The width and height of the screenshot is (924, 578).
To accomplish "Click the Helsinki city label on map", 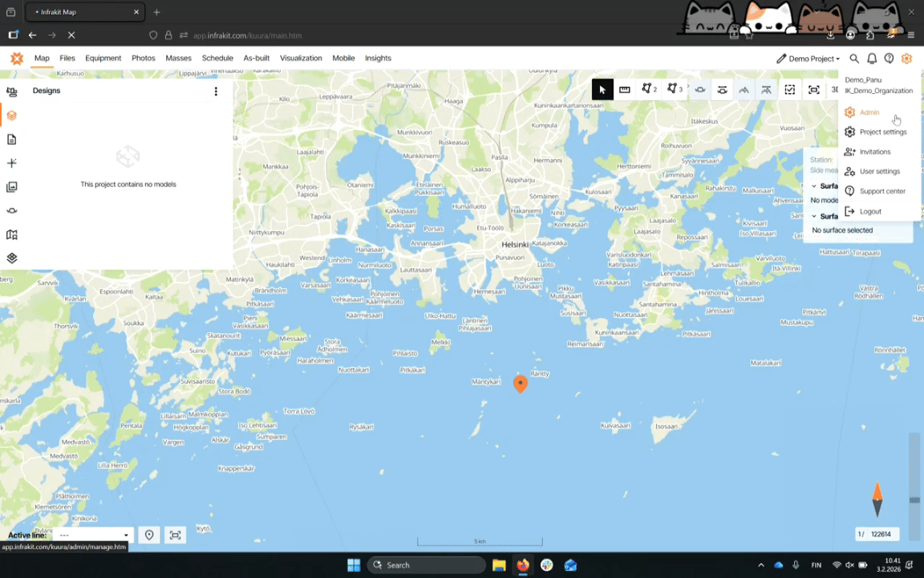I will [514, 244].
